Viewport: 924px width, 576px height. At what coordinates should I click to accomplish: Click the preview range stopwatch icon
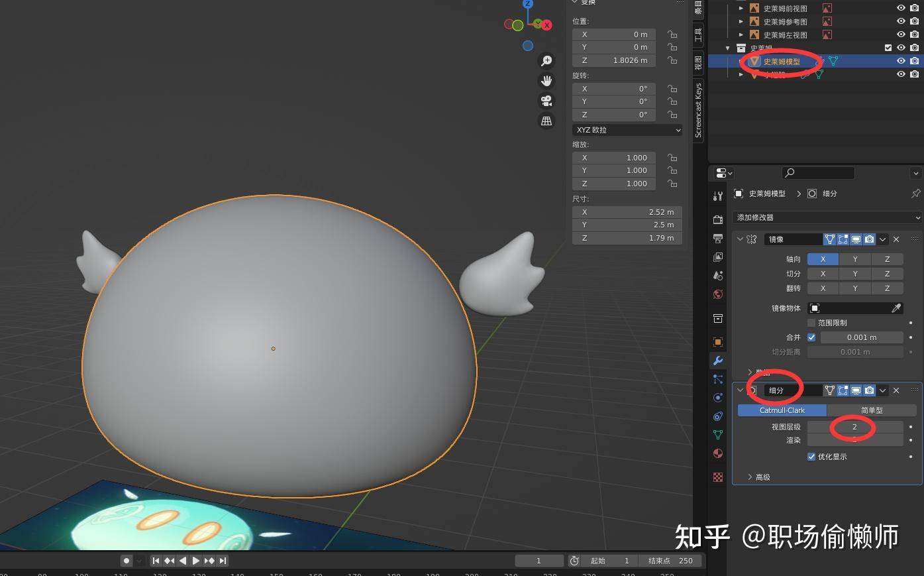(574, 561)
